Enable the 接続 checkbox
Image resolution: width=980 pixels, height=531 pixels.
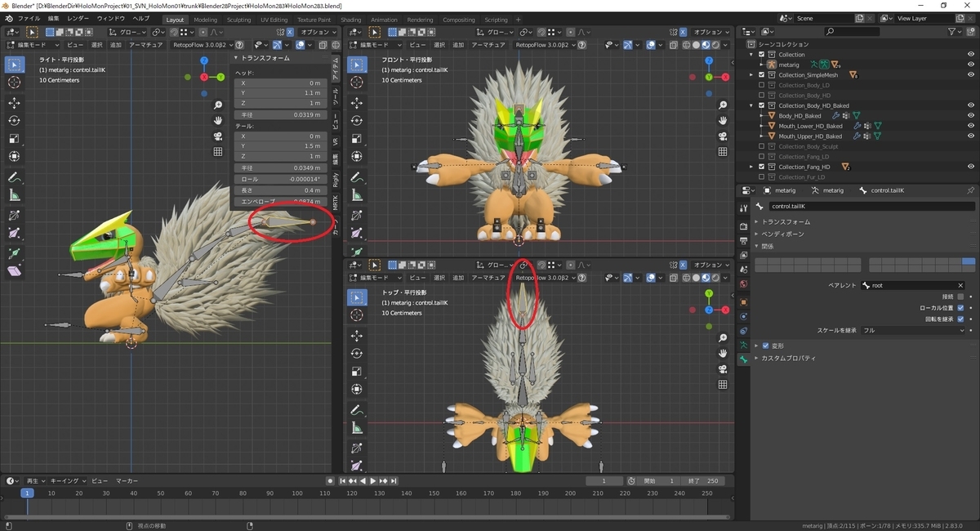coord(960,297)
